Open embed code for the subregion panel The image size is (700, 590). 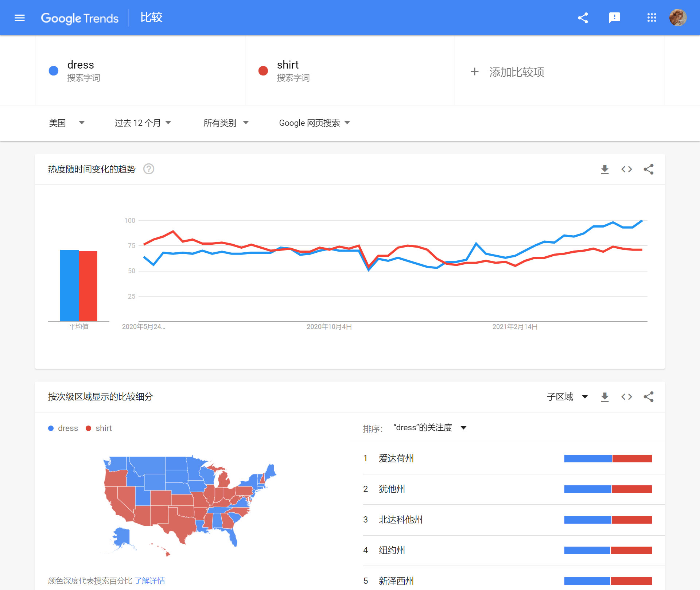626,397
